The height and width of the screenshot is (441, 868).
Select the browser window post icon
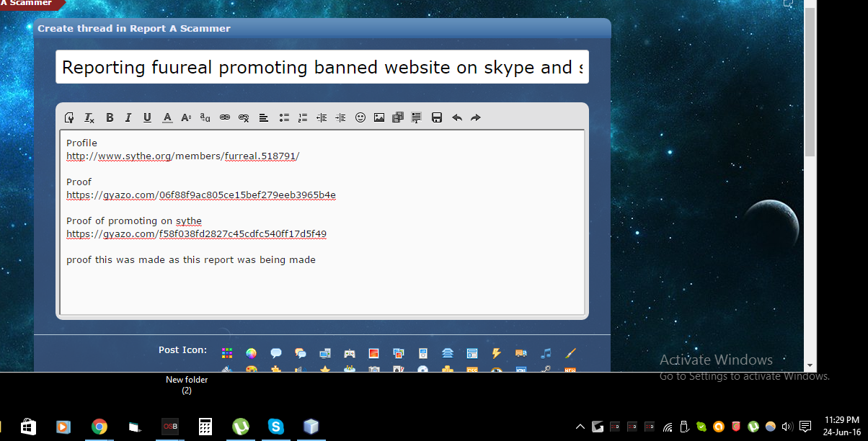472,353
